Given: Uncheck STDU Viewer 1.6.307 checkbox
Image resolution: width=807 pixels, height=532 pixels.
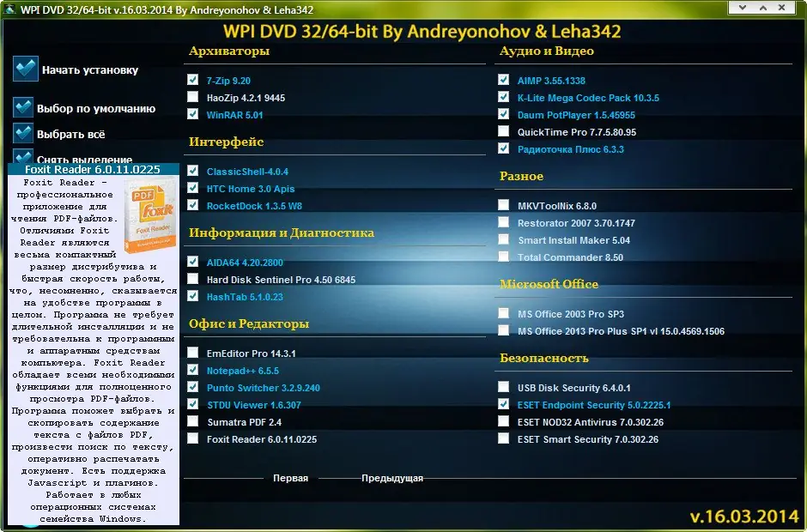Looking at the screenshot, I should tap(192, 404).
